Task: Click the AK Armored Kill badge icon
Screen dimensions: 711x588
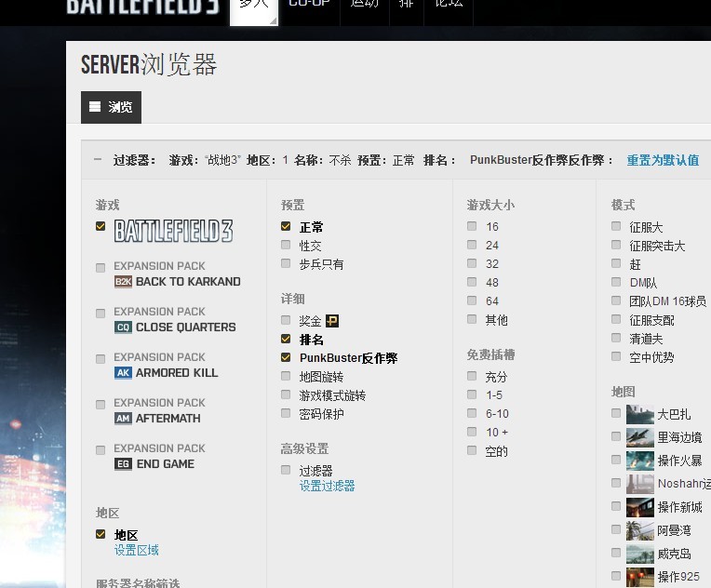Action: pos(123,373)
